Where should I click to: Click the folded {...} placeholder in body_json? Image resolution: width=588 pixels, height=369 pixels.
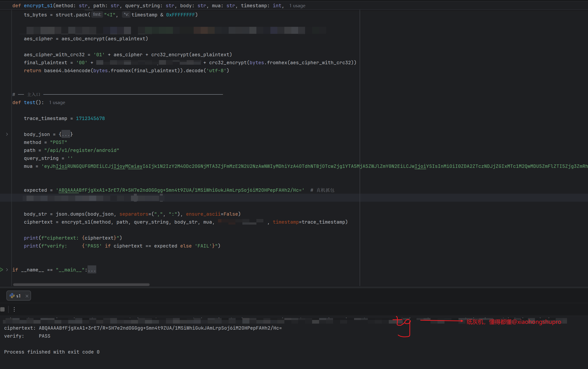point(66,134)
